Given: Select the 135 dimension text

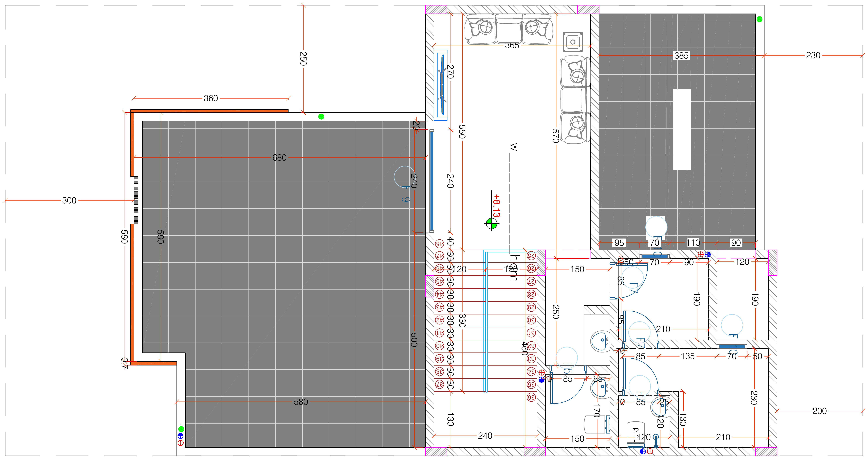Looking at the screenshot, I should click(x=688, y=356).
